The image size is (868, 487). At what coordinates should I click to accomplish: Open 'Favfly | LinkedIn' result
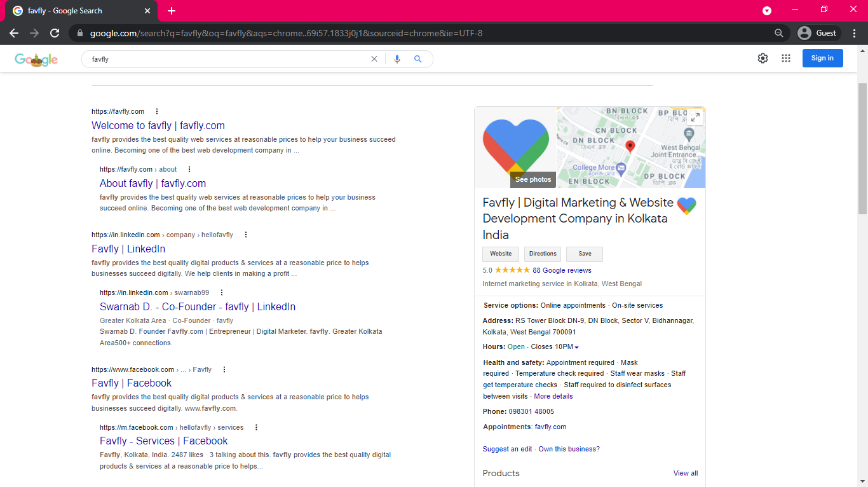pyautogui.click(x=128, y=249)
